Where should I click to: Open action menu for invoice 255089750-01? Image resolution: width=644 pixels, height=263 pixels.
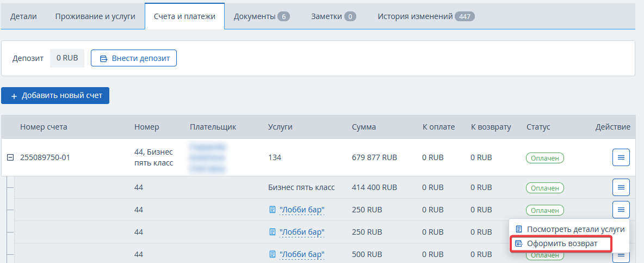[621, 157]
